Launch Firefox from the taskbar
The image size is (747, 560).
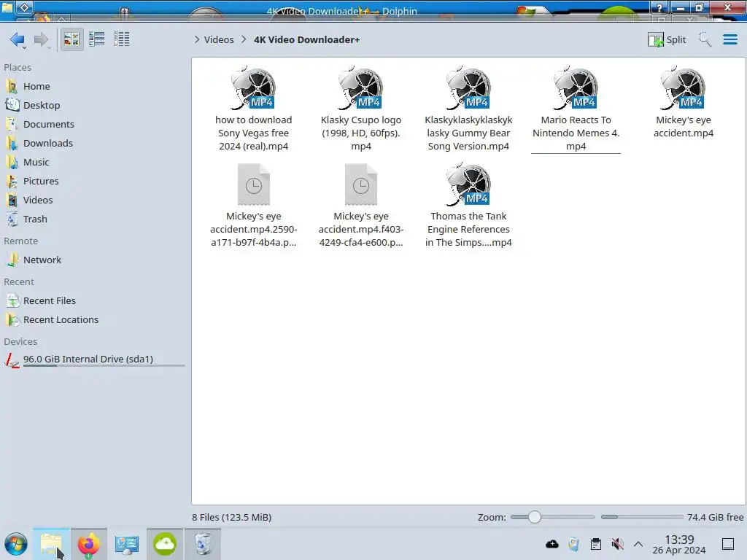88,544
